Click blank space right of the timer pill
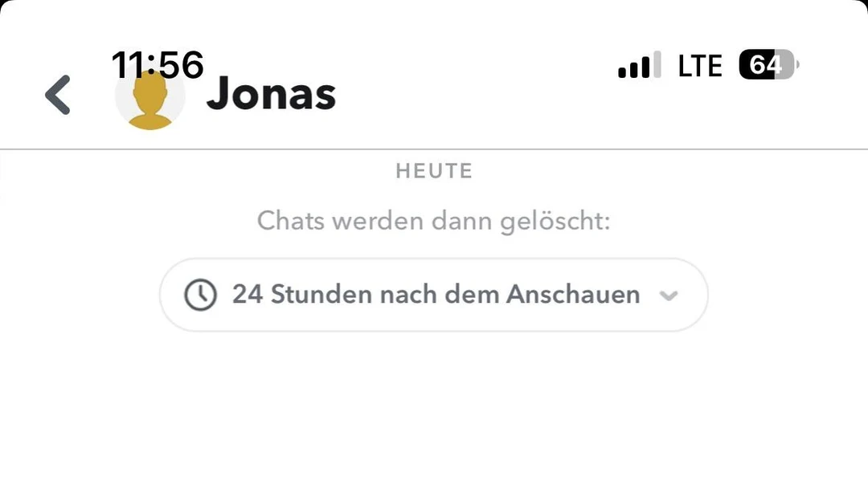This screenshot has width=868, height=489. 788,295
